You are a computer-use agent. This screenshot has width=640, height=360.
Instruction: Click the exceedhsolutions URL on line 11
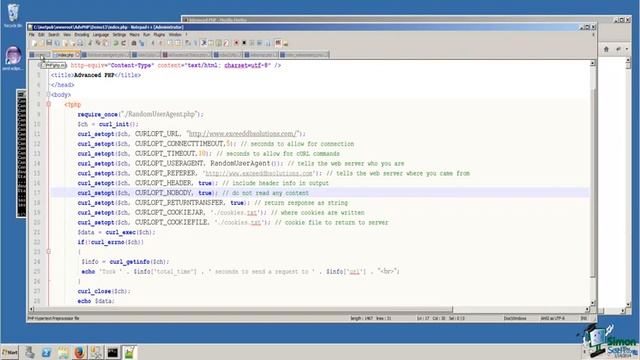click(243, 134)
